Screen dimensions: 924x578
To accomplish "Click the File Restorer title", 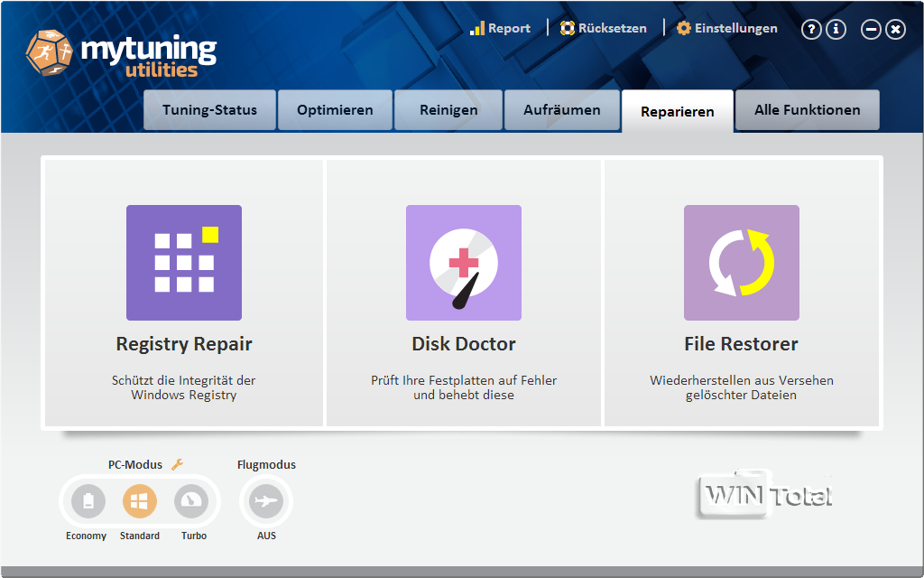I will 742,344.
